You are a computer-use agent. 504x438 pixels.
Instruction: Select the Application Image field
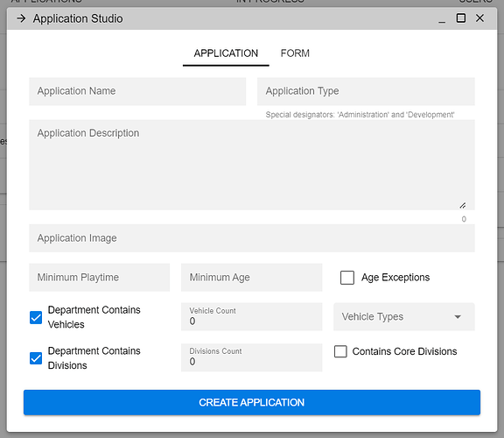252,238
